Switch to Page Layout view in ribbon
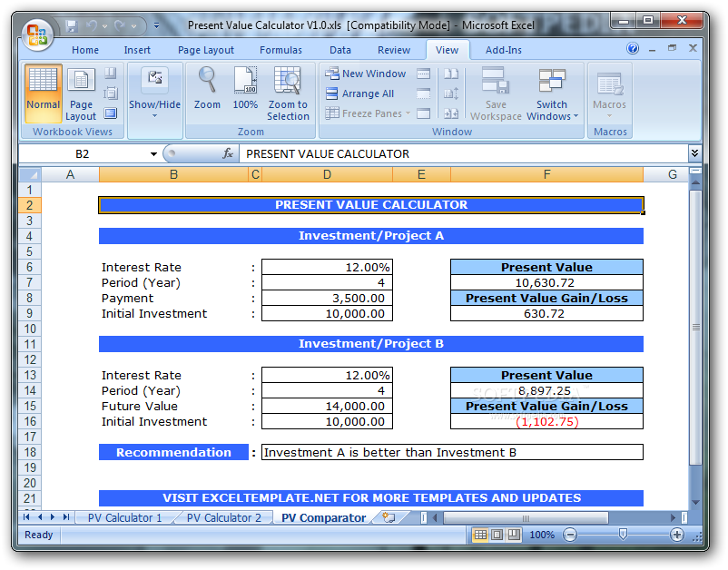The height and width of the screenshot is (570, 728). click(81, 93)
